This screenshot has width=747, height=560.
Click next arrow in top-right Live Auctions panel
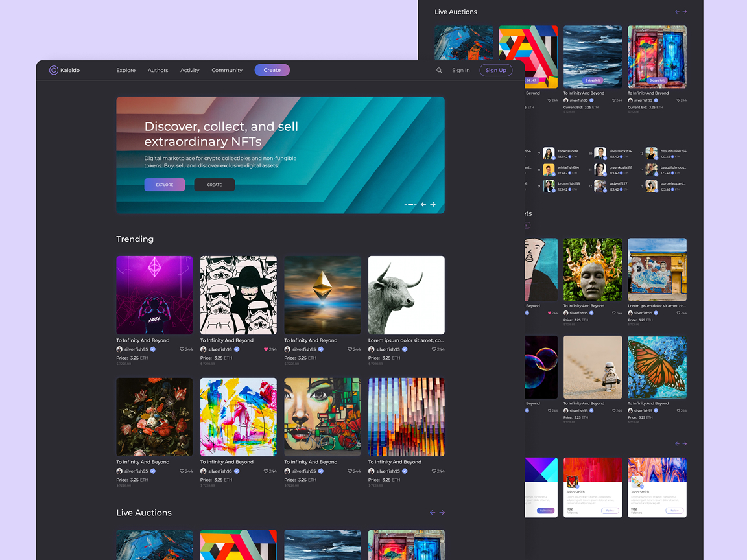tap(685, 12)
